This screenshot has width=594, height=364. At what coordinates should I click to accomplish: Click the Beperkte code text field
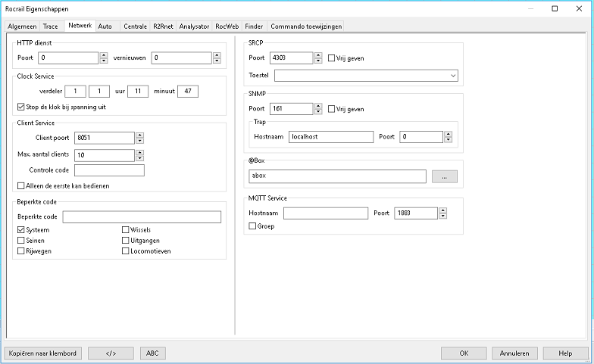pyautogui.click(x=142, y=217)
